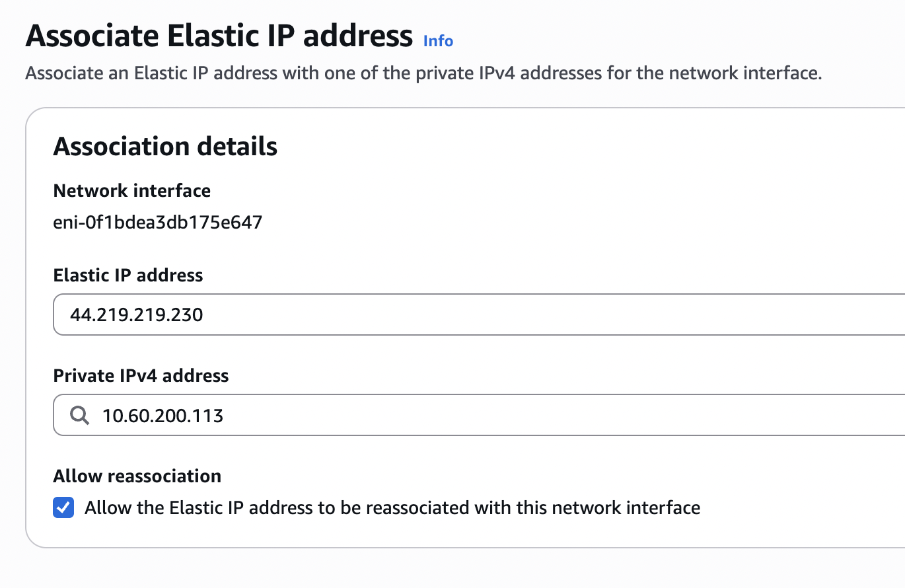
Task: Open the Info link beside the page title
Action: [x=438, y=41]
